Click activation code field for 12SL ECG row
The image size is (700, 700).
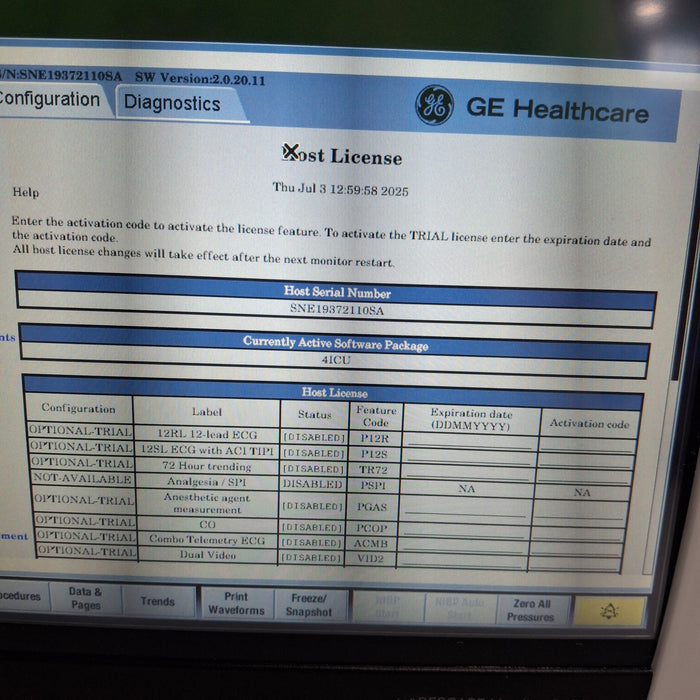585,460
